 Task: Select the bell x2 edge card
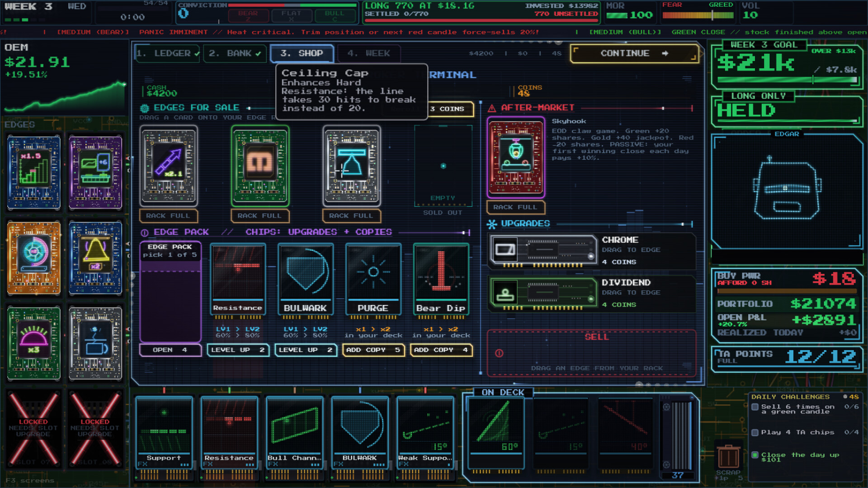(x=95, y=258)
